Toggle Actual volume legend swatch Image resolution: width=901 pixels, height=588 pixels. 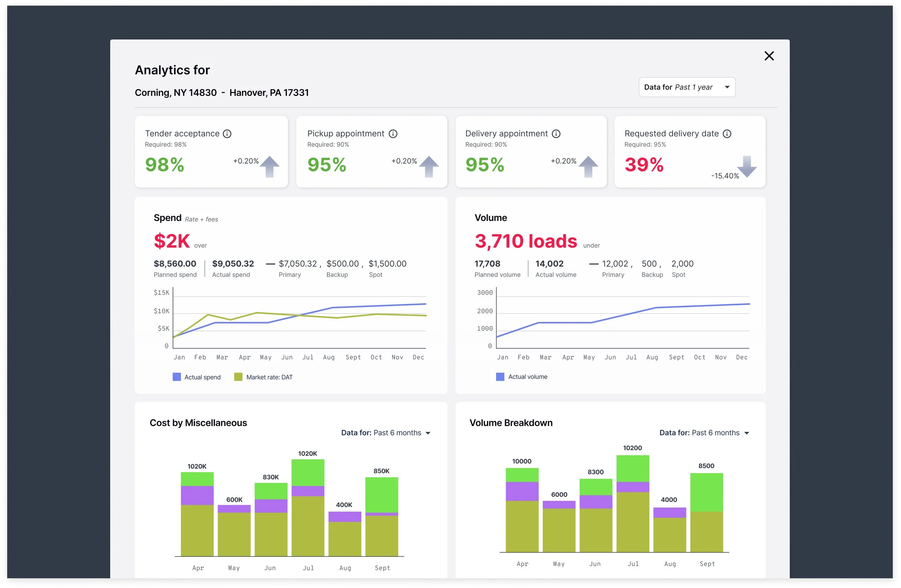pyautogui.click(x=500, y=377)
